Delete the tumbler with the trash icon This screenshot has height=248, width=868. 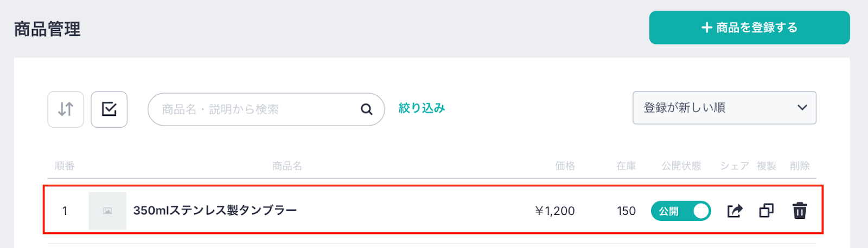pyautogui.click(x=800, y=211)
